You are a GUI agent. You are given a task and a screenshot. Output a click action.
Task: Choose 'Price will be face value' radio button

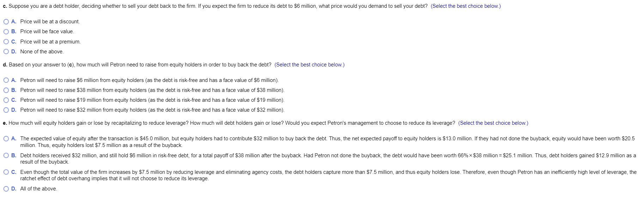point(6,31)
